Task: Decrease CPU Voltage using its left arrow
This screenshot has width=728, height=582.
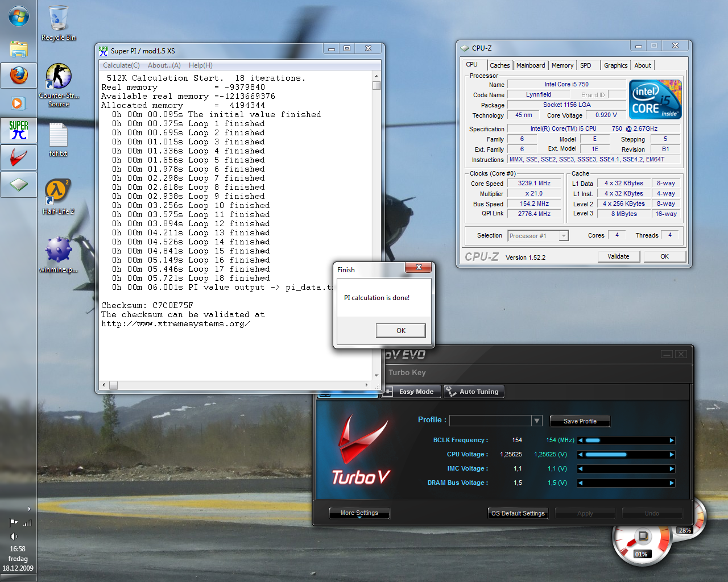Action: (x=580, y=455)
